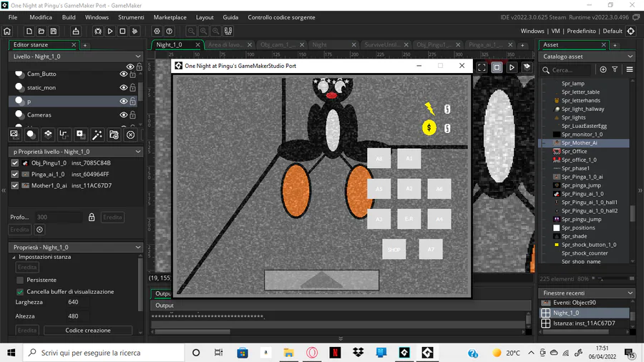The image size is (644, 362).
Task: Delete selected layer icon
Action: click(131, 134)
